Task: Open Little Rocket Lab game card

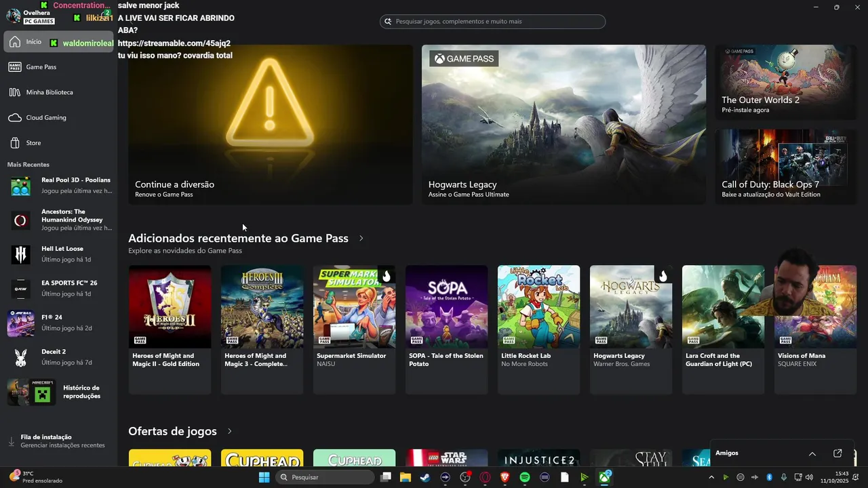Action: pos(538,329)
